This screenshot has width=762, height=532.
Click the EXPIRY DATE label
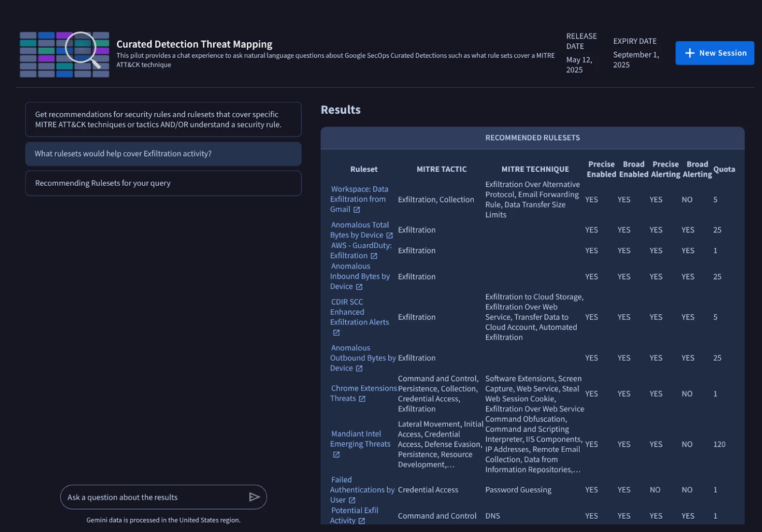(635, 41)
